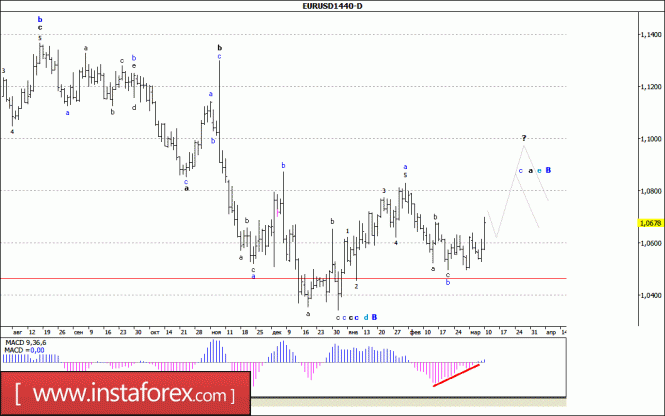The image size is (665, 416).
Task: Click the '12' date label after авг
Action: pyautogui.click(x=32, y=332)
